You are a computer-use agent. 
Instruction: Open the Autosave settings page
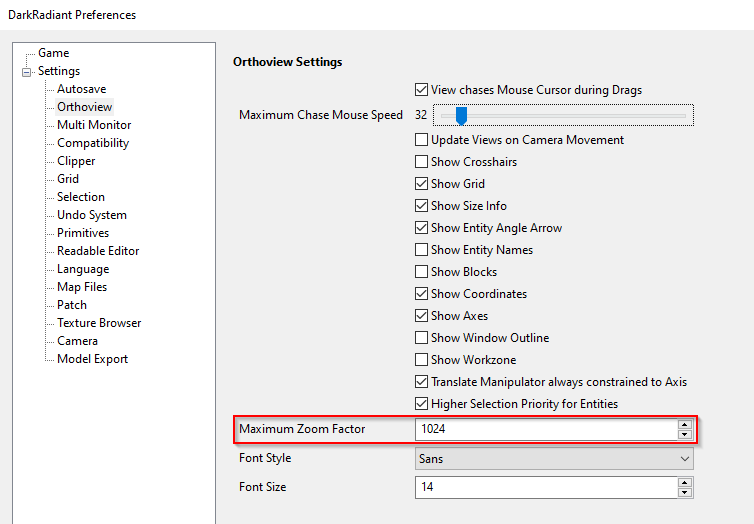(x=81, y=89)
